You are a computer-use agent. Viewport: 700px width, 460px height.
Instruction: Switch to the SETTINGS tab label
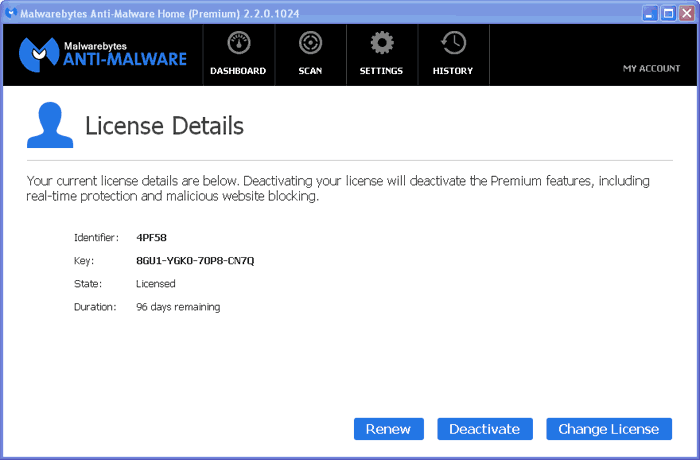click(x=381, y=71)
